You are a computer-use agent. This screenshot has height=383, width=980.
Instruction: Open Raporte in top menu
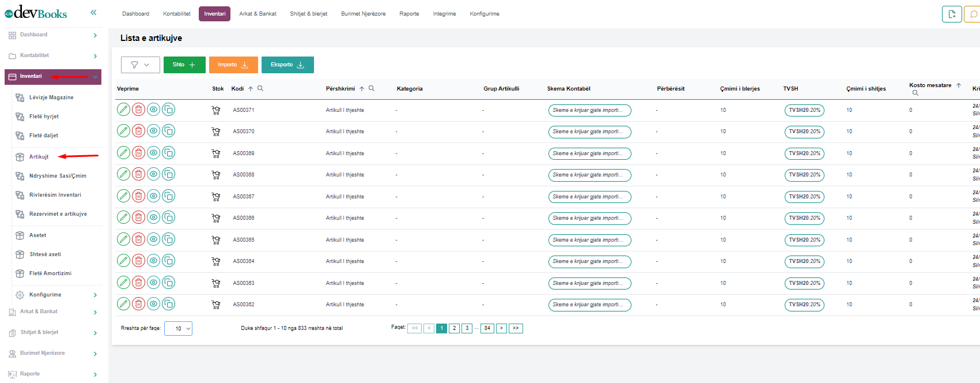pos(409,14)
